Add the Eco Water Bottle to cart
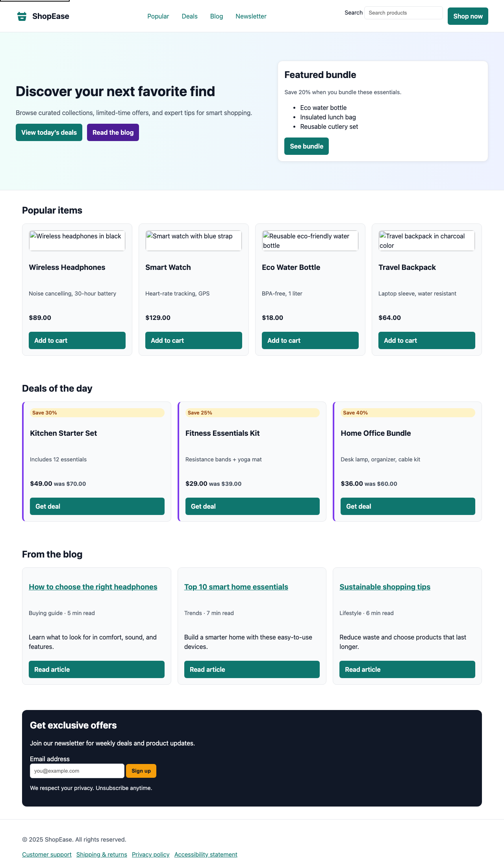 click(x=310, y=340)
